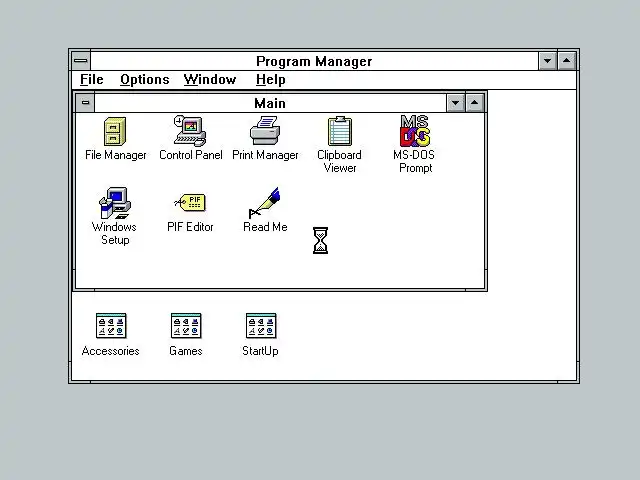Open the File menu
The height and width of the screenshot is (480, 640).
(x=91, y=80)
